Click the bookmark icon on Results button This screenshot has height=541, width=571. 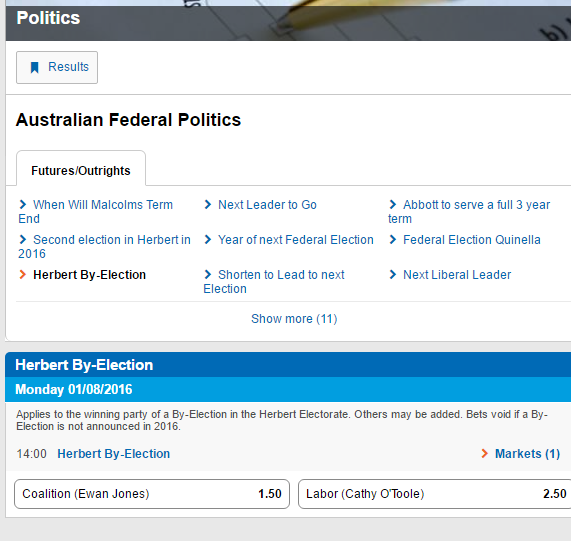[x=35, y=67]
